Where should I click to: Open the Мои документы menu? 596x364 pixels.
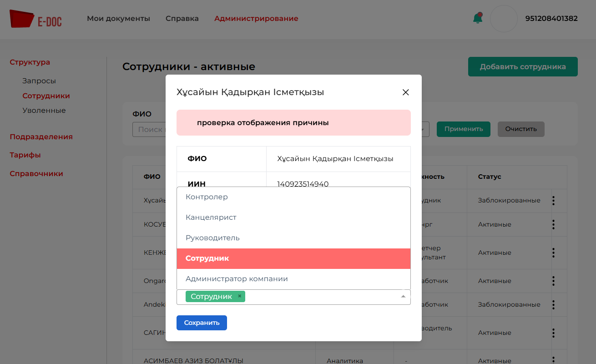coord(118,19)
